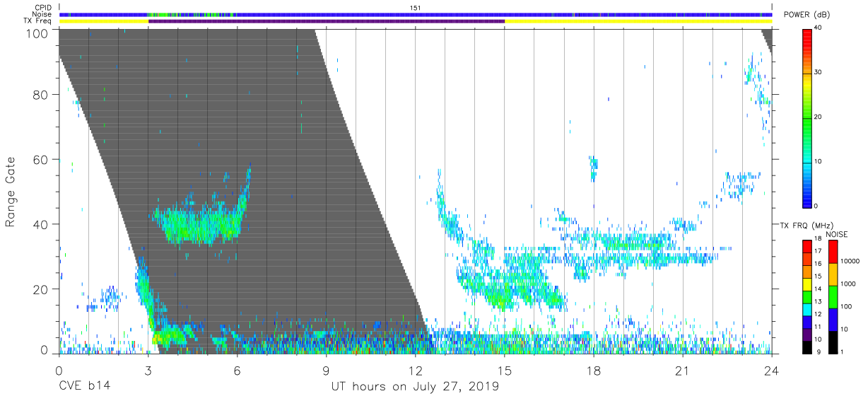The image size is (868, 401).
Task: Click the Range Gate axis label 60
Action: pos(42,159)
